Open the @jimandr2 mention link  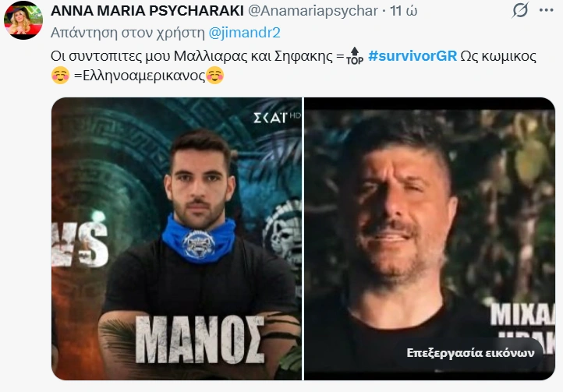(244, 33)
